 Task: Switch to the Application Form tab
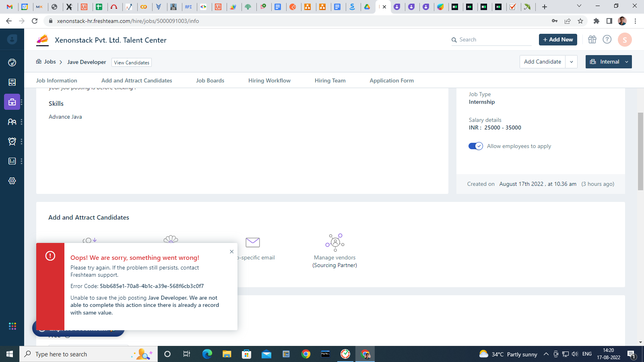(392, 80)
